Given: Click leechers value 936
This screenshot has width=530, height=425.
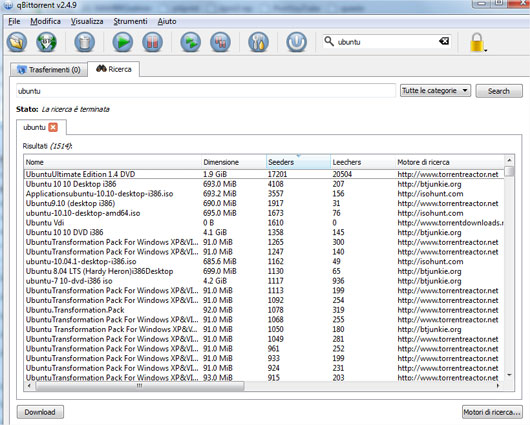Looking at the screenshot, I should [338, 281].
